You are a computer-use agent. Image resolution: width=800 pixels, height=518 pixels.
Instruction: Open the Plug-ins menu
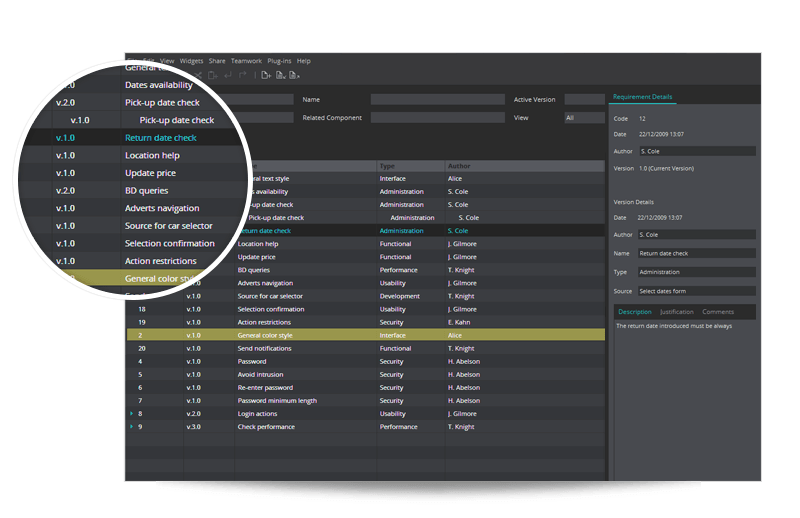(x=279, y=61)
